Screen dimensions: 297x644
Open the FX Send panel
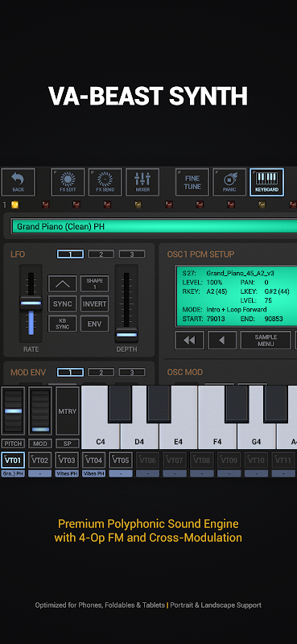(x=105, y=182)
